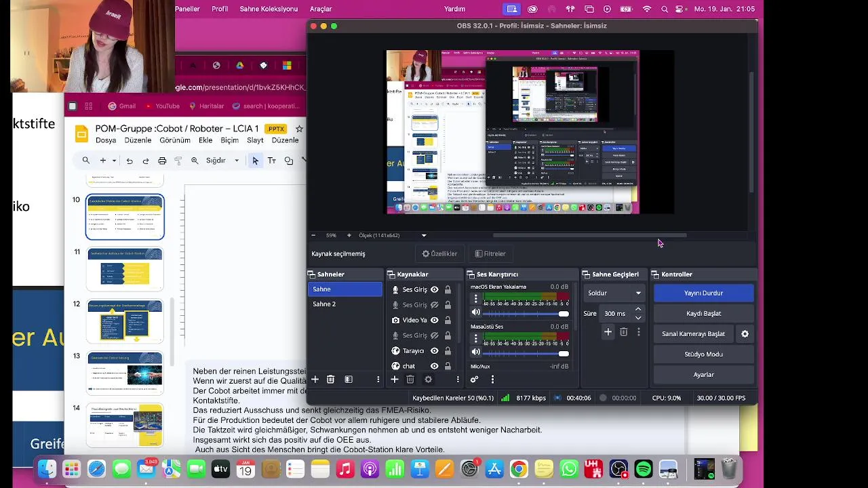The image size is (868, 488).
Task: Click undo arrow in Google Slides toolbar
Action: tap(130, 161)
